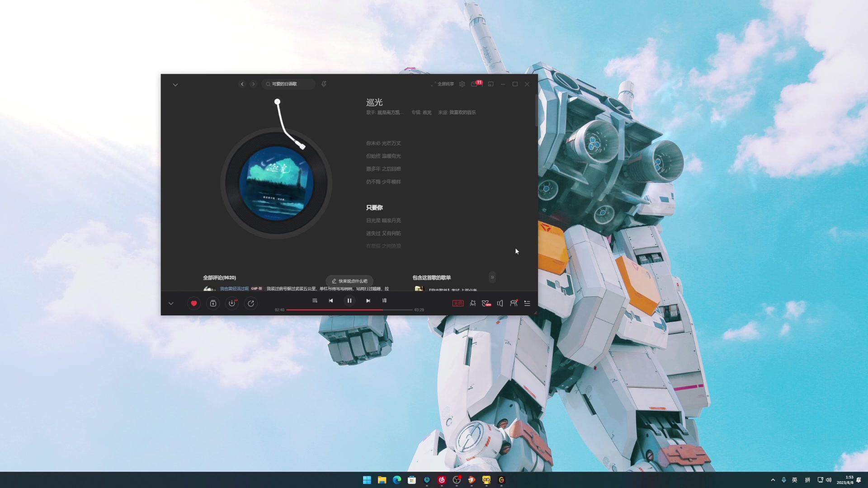Screen dimensions: 868x488
Task: Go forward with the navigation arrow
Action: click(253, 84)
